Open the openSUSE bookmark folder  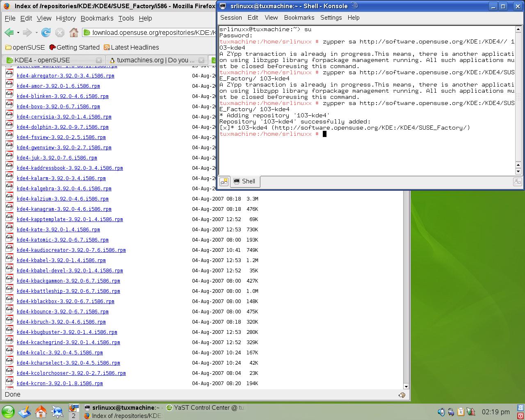[25, 47]
